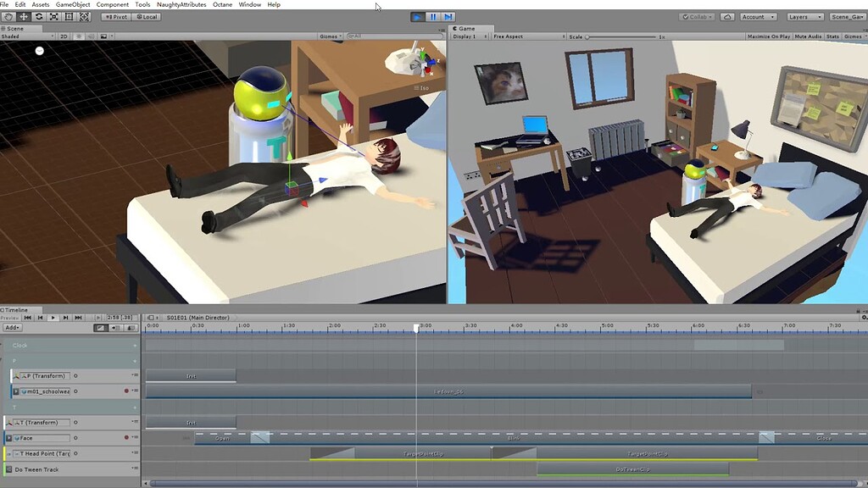Open the Add track menu in Timeline
Screen dimensions: 868x488
click(x=11, y=327)
